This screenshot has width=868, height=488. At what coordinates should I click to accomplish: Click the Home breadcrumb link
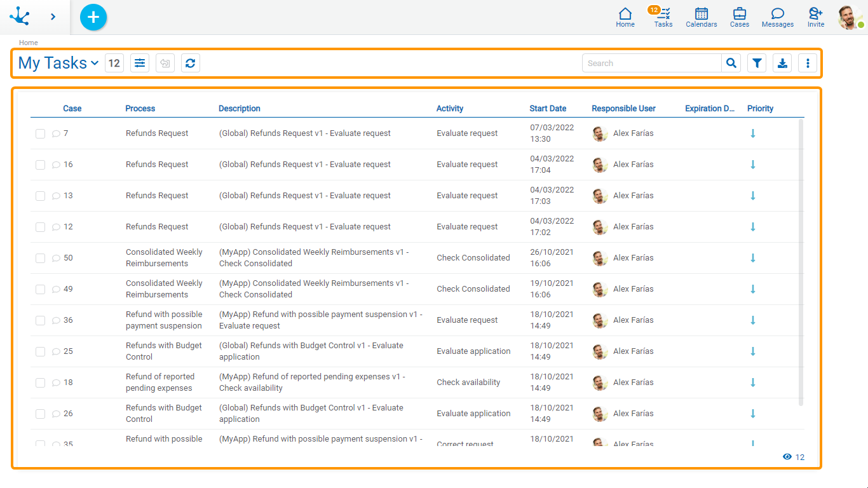(28, 43)
